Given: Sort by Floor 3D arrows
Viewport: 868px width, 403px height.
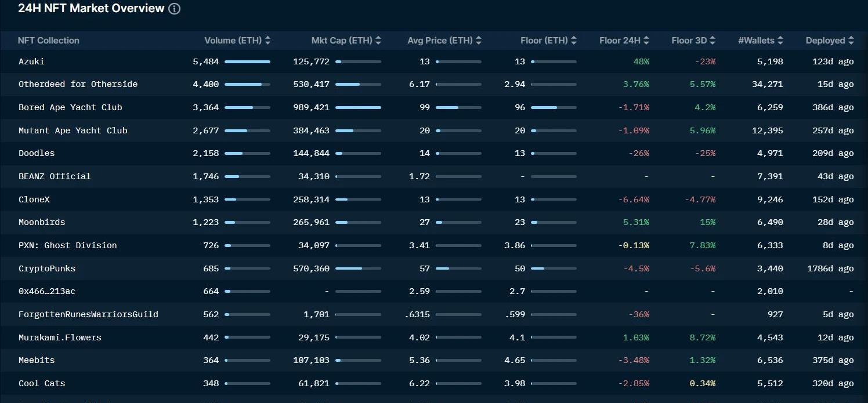Looking at the screenshot, I should 713,41.
